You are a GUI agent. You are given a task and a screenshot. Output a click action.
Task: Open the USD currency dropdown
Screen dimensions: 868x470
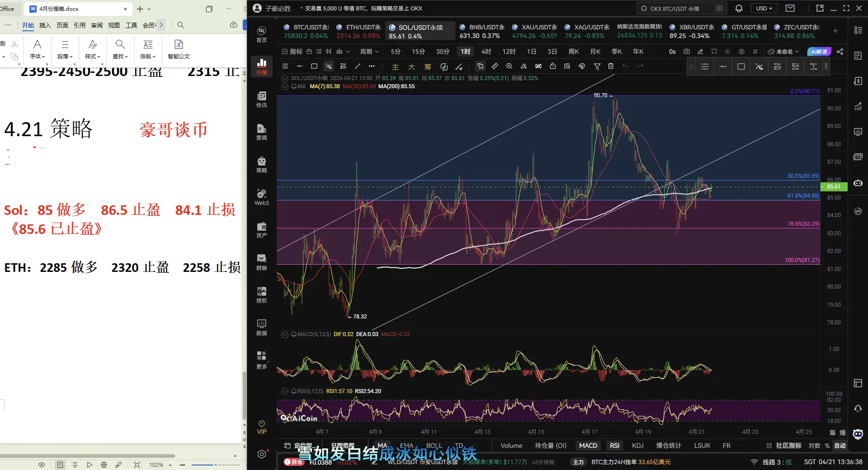[x=764, y=8]
